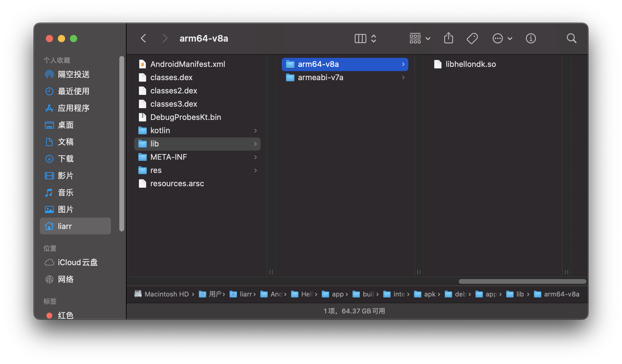Viewport: 622px width, 364px height.
Task: Select AndroidManifest.xml file
Action: [x=197, y=64]
